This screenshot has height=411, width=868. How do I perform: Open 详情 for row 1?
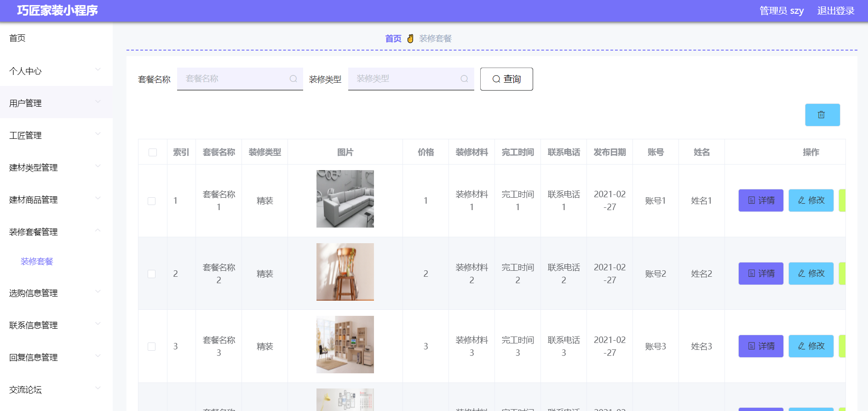(760, 200)
